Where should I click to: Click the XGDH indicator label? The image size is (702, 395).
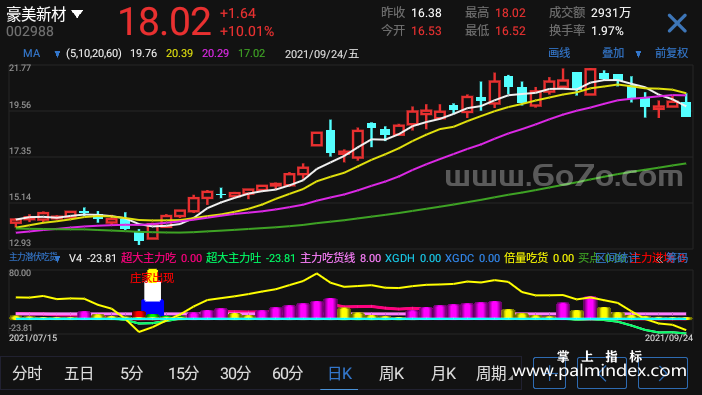click(x=400, y=258)
